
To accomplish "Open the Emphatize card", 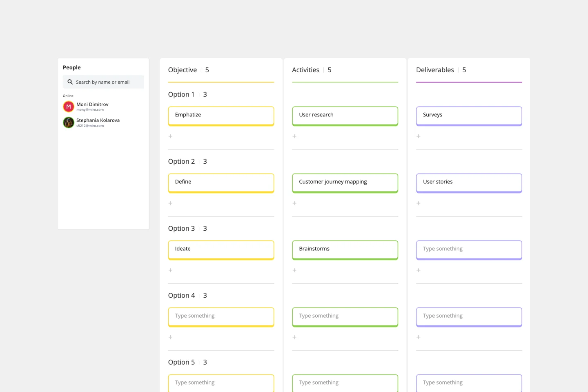I will [221, 116].
